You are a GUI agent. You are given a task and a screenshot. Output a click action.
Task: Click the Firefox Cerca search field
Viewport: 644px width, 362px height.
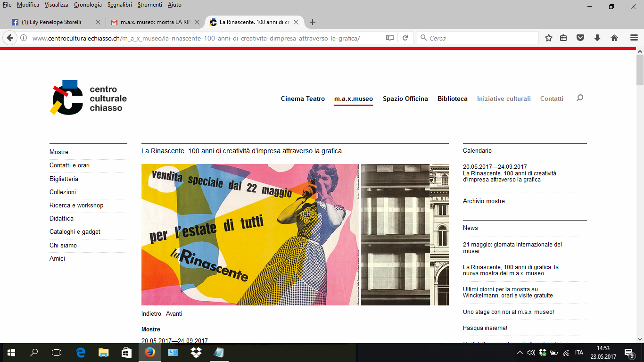tap(478, 38)
